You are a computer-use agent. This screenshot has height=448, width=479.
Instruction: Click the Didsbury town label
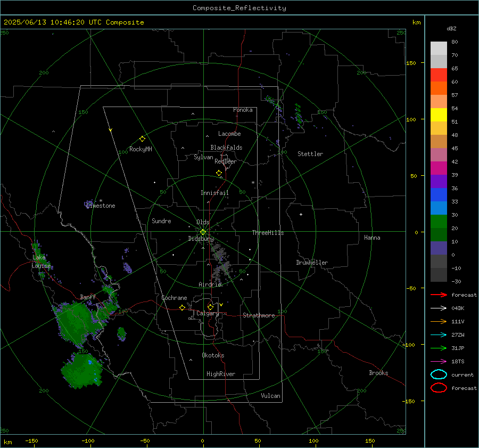pos(201,239)
